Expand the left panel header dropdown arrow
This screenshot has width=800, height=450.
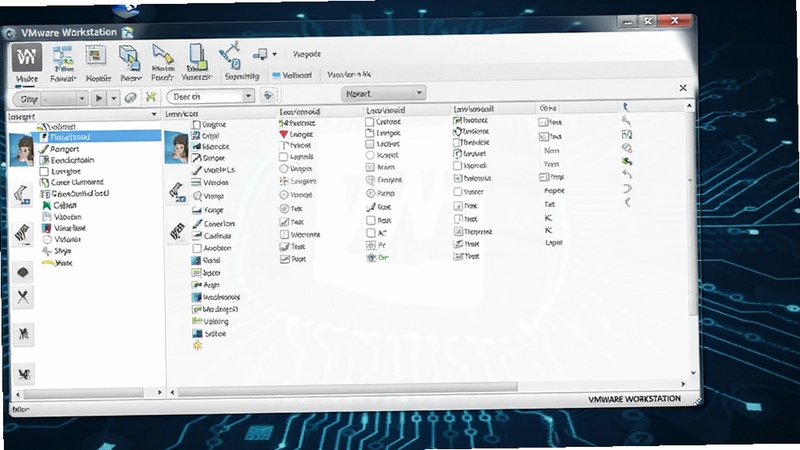pos(154,115)
